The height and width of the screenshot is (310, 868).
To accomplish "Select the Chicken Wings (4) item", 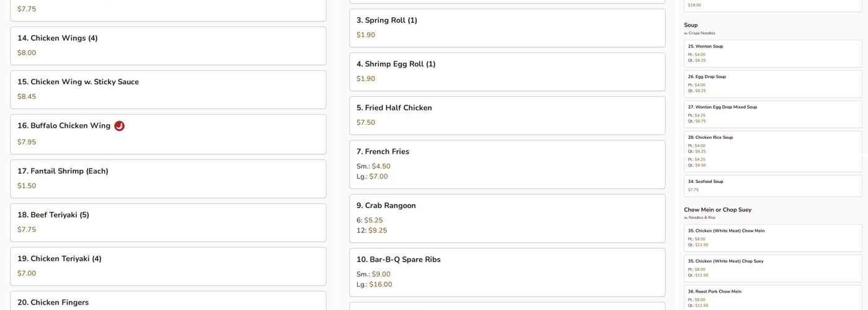I will (x=168, y=45).
